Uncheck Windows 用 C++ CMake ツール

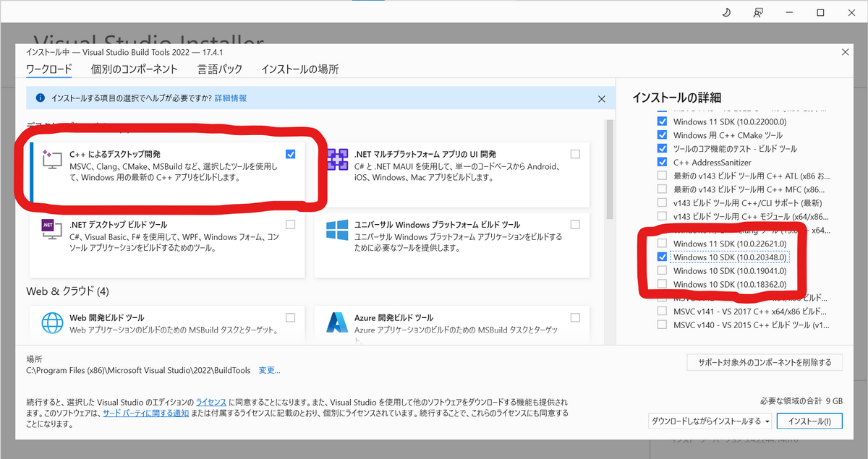[x=662, y=135]
